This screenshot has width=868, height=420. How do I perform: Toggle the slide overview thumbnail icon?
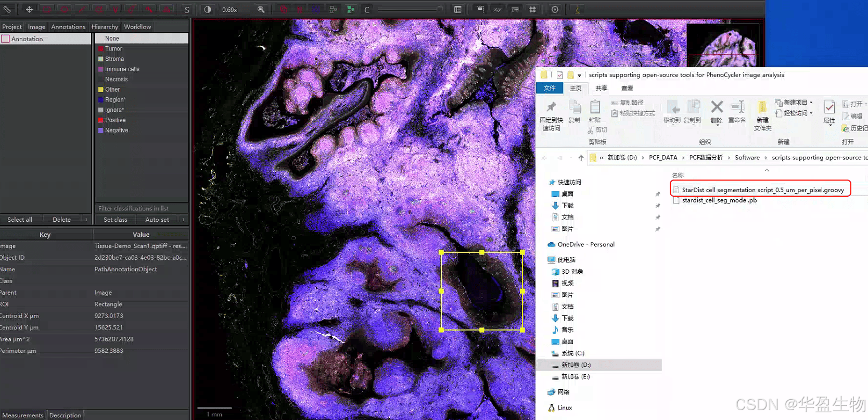click(x=480, y=9)
